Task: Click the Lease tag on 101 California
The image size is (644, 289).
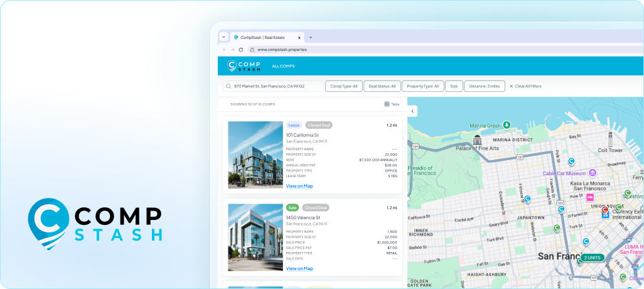Action: tap(294, 125)
